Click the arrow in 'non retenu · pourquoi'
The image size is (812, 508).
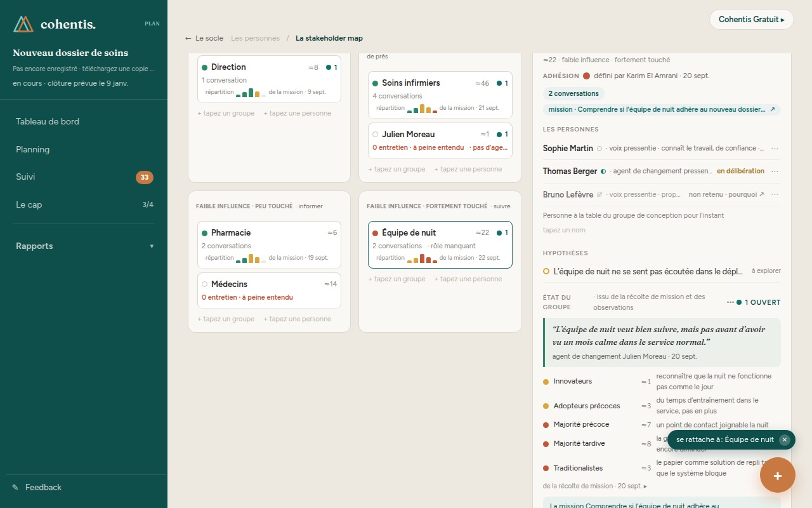[761, 194]
